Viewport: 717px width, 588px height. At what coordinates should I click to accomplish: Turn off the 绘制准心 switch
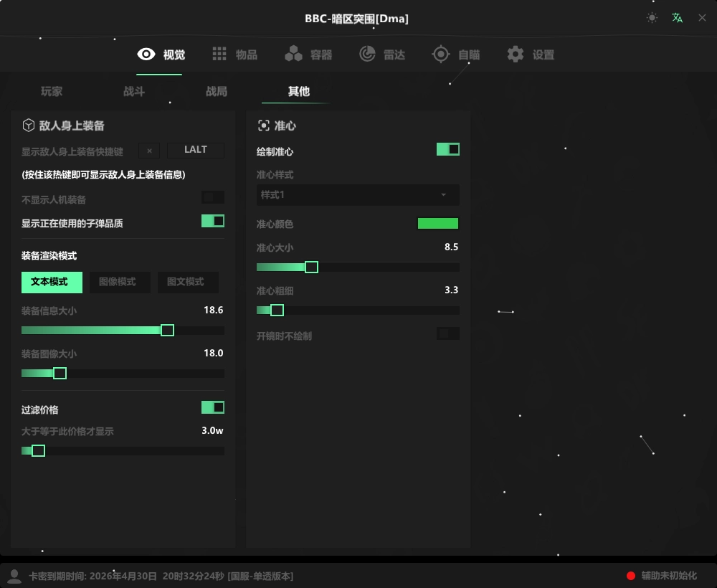point(448,149)
